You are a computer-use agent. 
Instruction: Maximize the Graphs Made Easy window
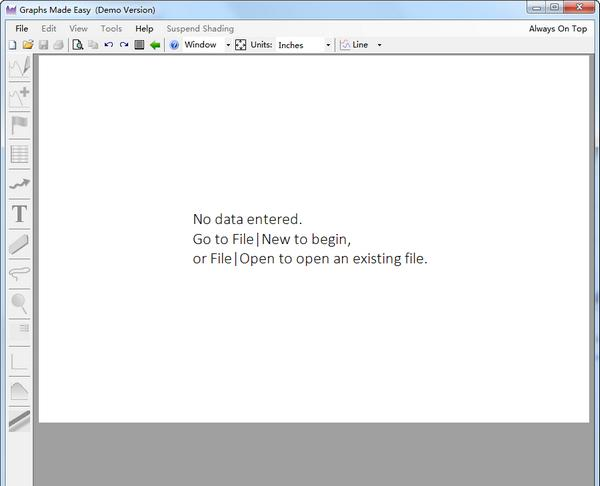point(554,8)
